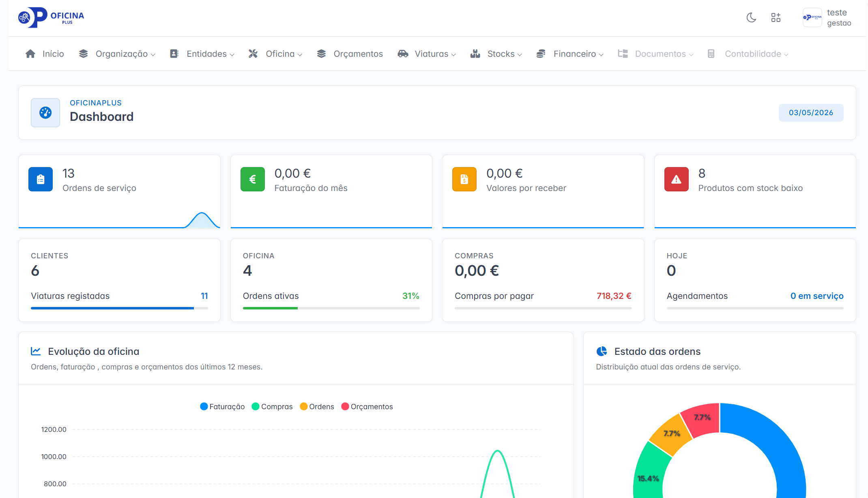Image resolution: width=868 pixels, height=498 pixels.
Task: Go to the Orçamentos menu item
Action: coord(358,54)
